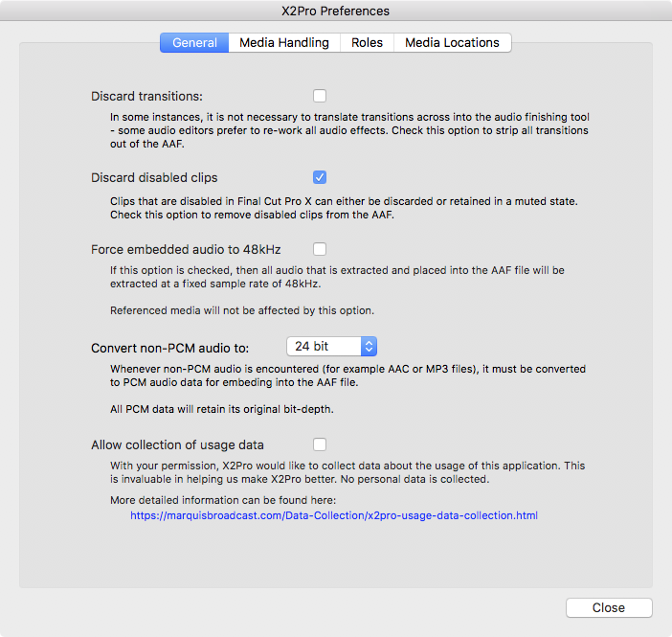
Task: Enable the Discard transitions checkbox
Action: tap(320, 96)
